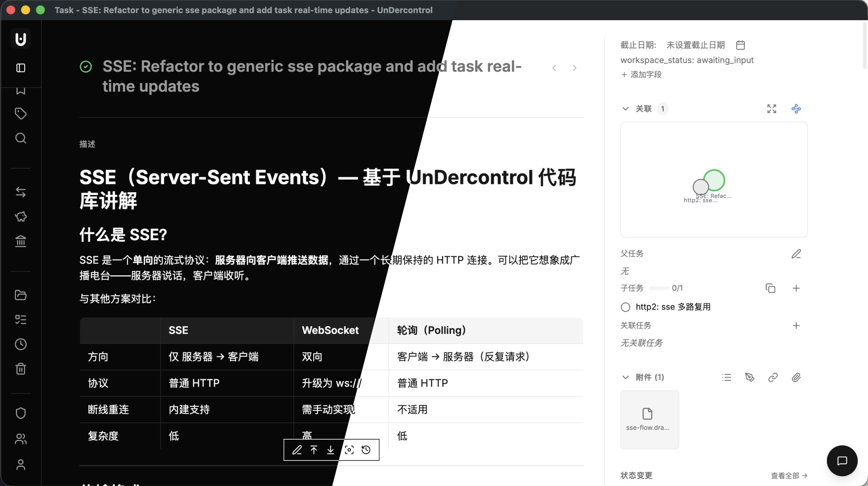Open the bookmark icon in sidebar
Viewport: 868px width, 486px height.
coord(21,90)
